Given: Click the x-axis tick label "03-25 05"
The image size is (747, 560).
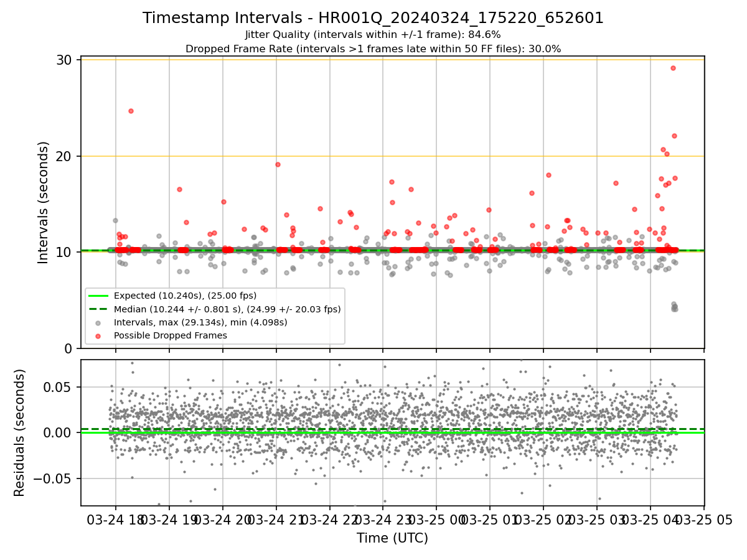Looking at the screenshot, I should (705, 519).
